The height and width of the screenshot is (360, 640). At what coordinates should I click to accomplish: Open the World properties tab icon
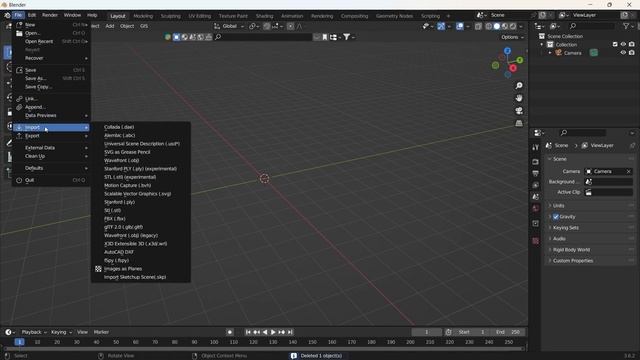tap(536, 208)
